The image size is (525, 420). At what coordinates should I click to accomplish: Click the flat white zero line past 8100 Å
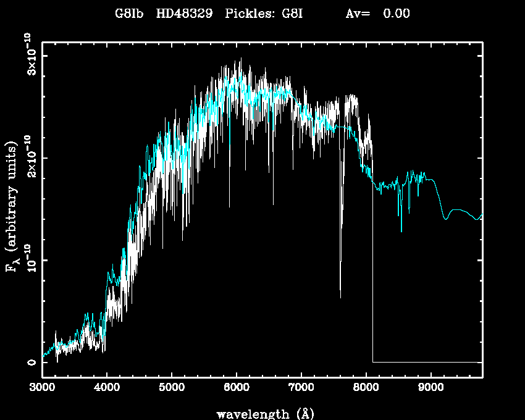(426, 362)
